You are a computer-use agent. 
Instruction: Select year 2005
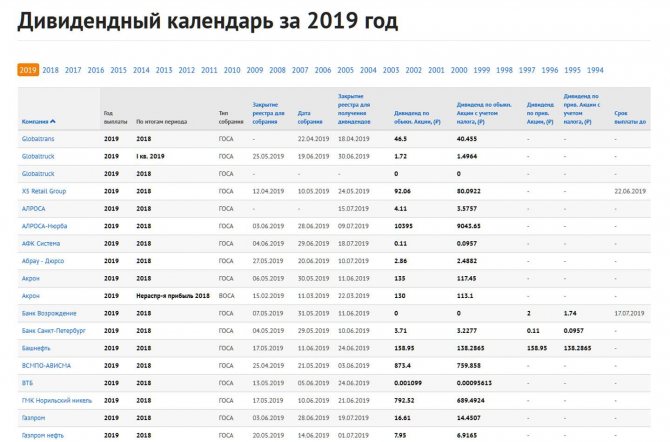pos(345,70)
